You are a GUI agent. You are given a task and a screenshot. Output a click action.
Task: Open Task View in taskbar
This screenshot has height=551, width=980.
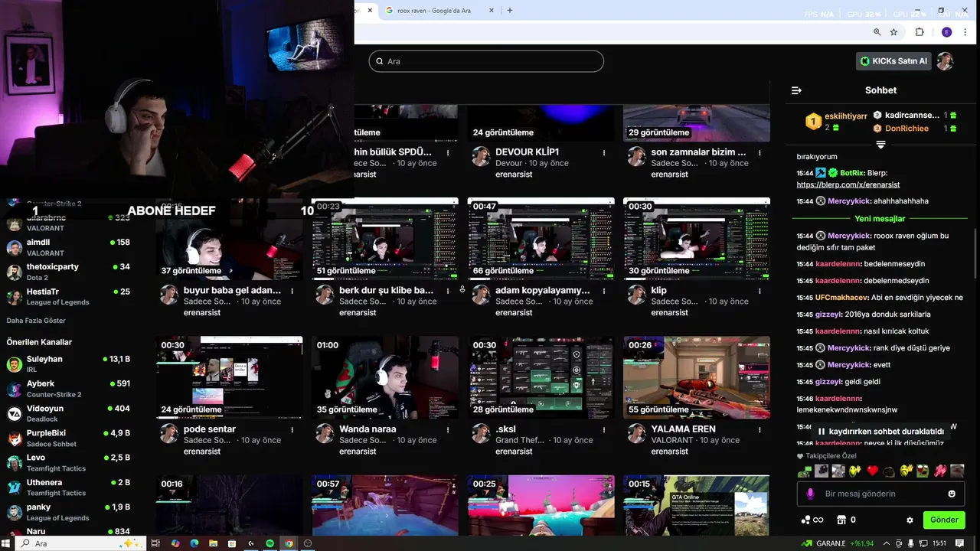point(155,543)
